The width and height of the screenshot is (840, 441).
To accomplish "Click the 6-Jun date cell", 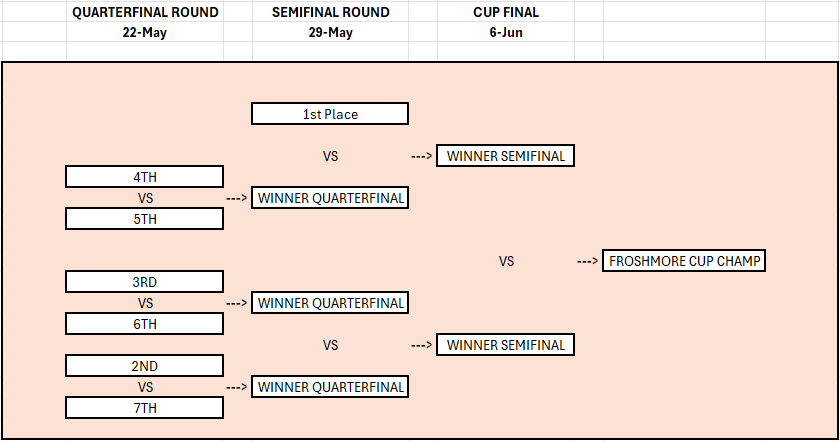I will [506, 32].
